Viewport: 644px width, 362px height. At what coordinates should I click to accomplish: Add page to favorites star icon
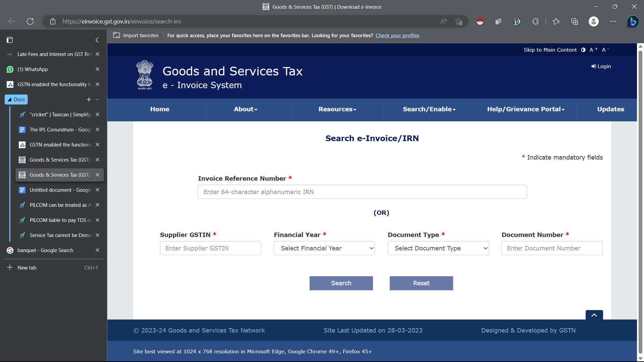(459, 21)
